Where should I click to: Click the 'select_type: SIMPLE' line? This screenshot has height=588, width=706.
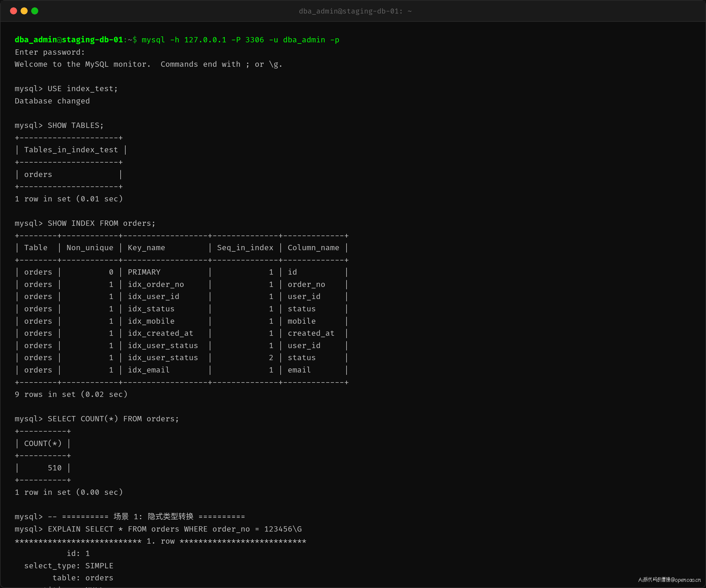coord(69,566)
